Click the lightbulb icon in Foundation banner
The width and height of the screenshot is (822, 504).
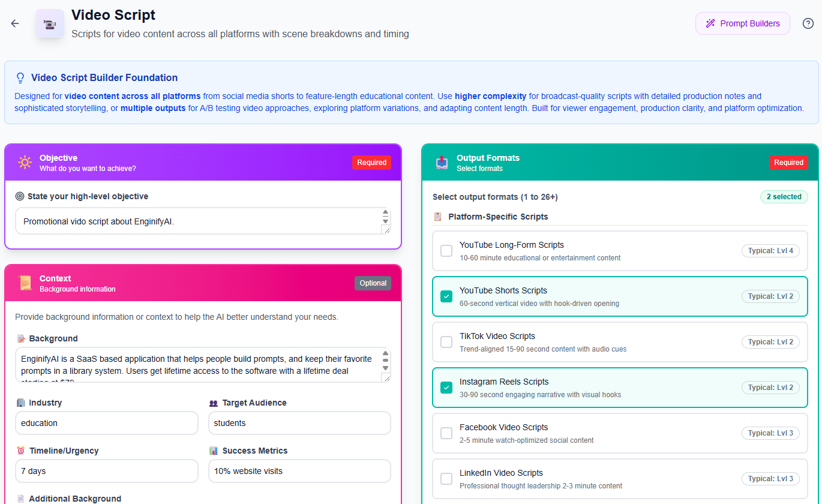[x=20, y=78]
